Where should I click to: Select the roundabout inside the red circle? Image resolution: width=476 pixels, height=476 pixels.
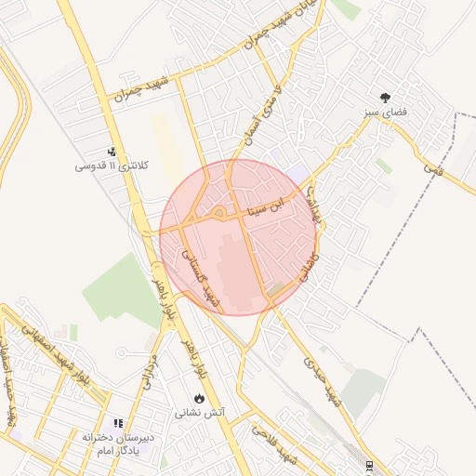[219, 213]
